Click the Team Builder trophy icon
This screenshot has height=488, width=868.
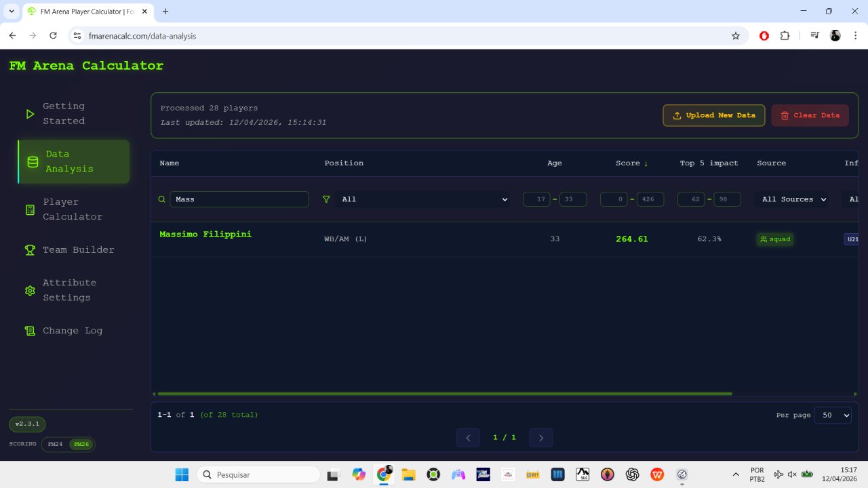click(30, 249)
